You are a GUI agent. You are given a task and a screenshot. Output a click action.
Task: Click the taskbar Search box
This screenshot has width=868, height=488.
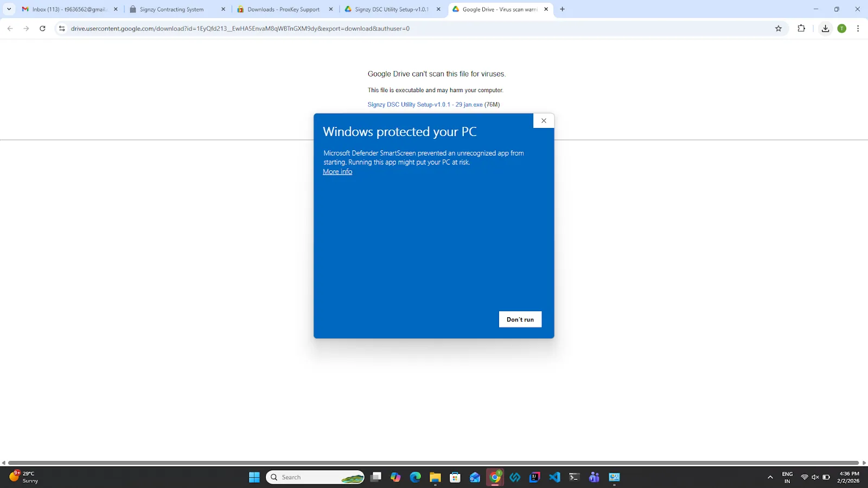[316, 477]
